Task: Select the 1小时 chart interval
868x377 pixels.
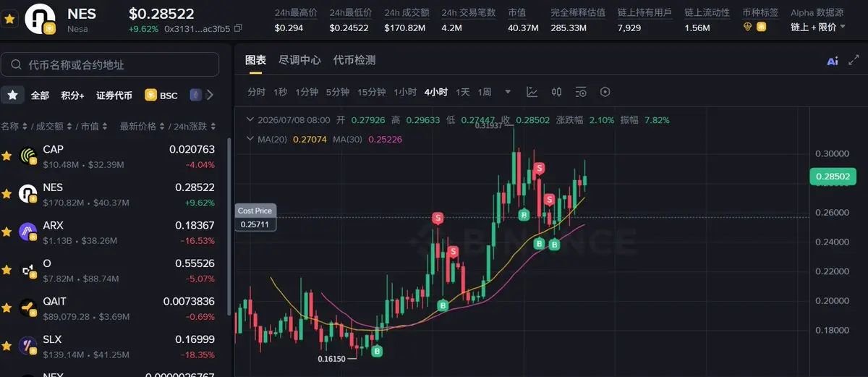Action: tap(405, 92)
